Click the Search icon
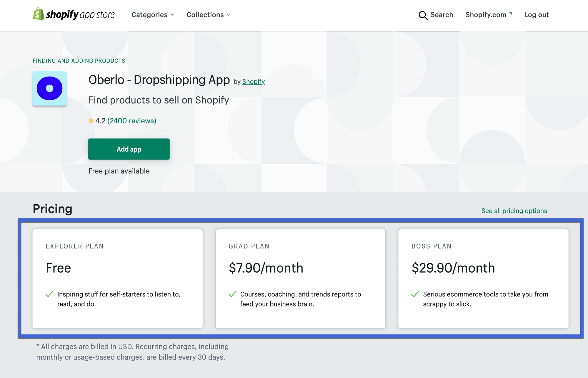 click(423, 15)
